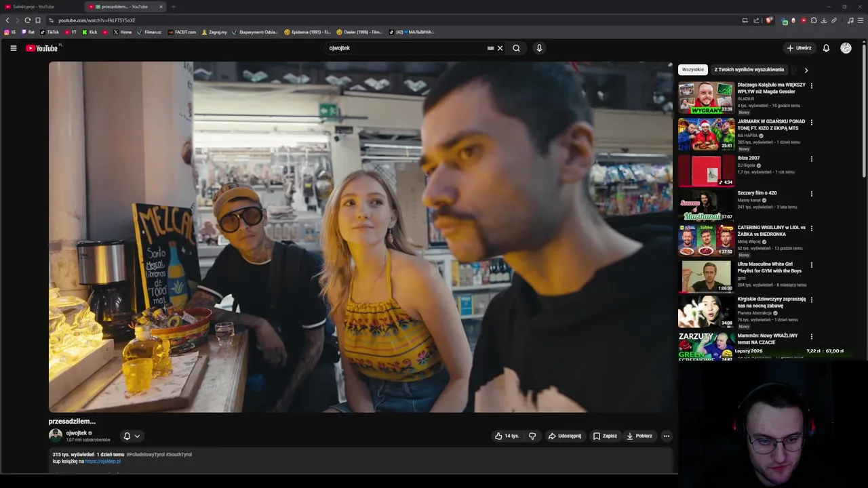Open Ultra Masculine White Girl Playlist title

(769, 267)
